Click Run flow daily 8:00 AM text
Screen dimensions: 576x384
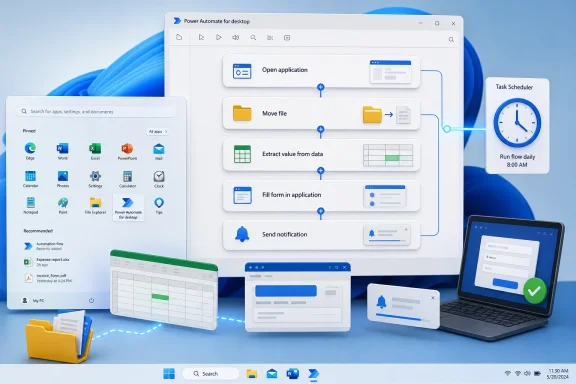(x=517, y=161)
